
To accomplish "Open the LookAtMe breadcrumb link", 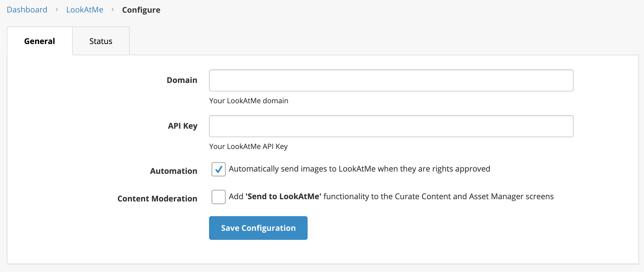I will (x=85, y=10).
